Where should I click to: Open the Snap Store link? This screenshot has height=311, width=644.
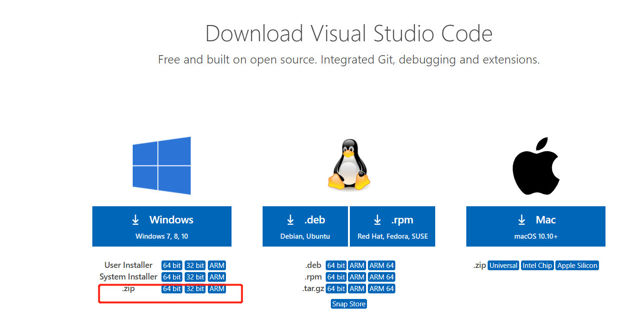point(348,304)
